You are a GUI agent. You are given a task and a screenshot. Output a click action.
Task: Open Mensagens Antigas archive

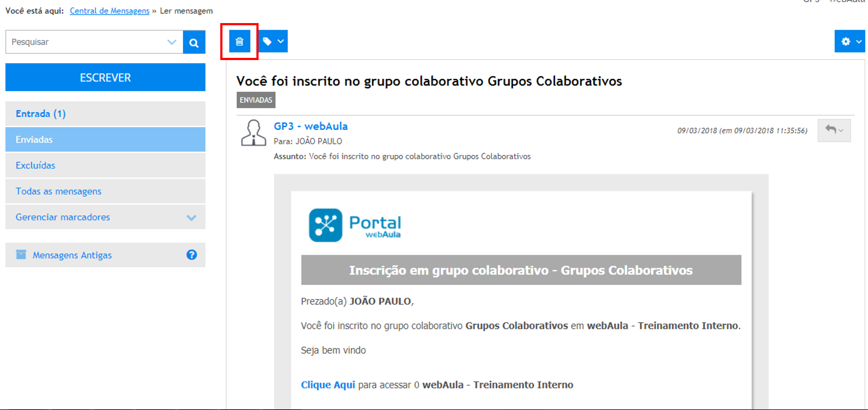72,255
